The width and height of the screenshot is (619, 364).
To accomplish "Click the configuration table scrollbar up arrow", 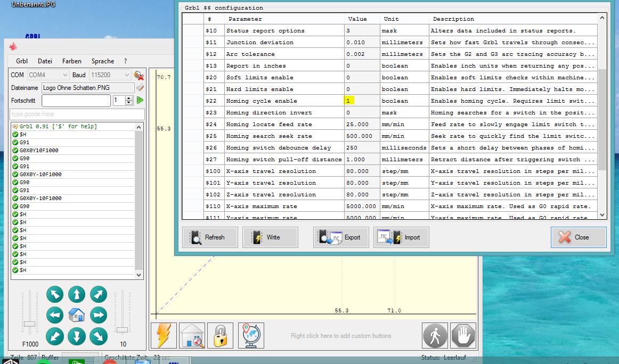I will [x=602, y=18].
